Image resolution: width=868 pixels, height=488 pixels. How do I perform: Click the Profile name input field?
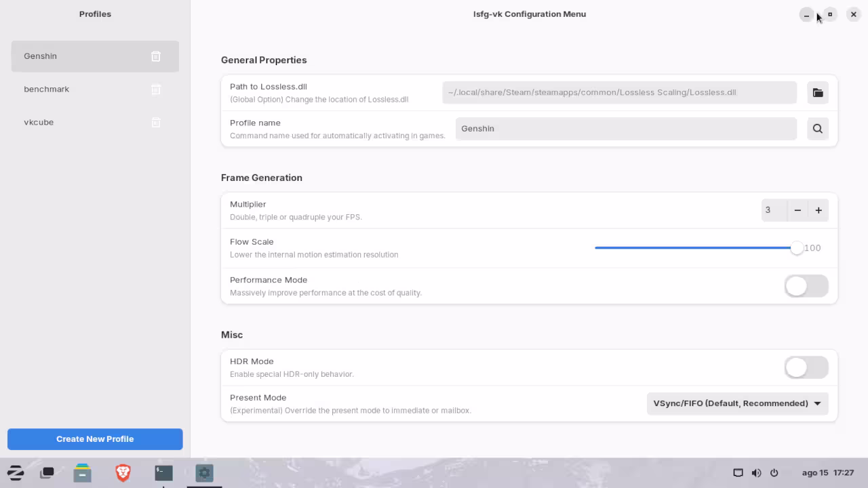pos(626,129)
